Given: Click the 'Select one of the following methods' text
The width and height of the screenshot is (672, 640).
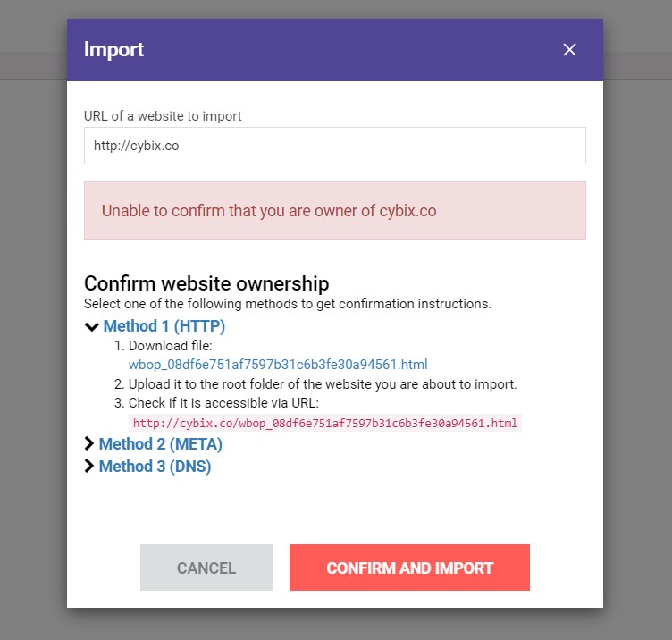Looking at the screenshot, I should [x=288, y=304].
